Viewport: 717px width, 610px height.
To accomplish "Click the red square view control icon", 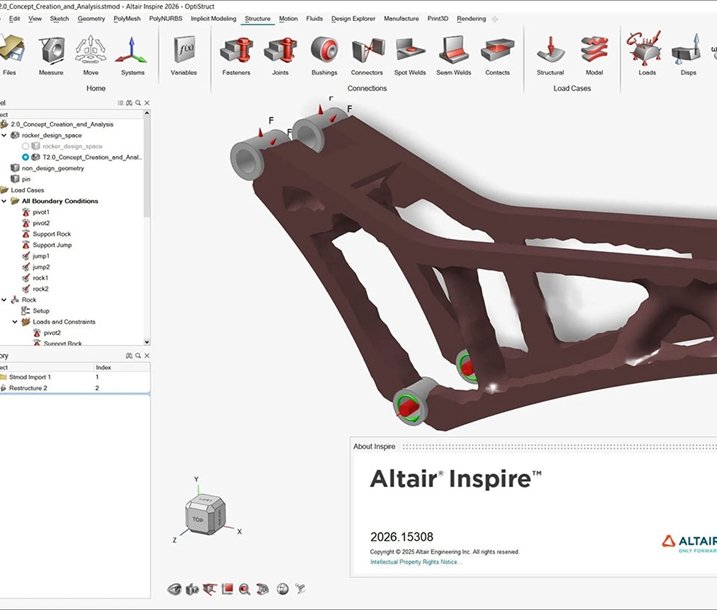I will click(227, 589).
